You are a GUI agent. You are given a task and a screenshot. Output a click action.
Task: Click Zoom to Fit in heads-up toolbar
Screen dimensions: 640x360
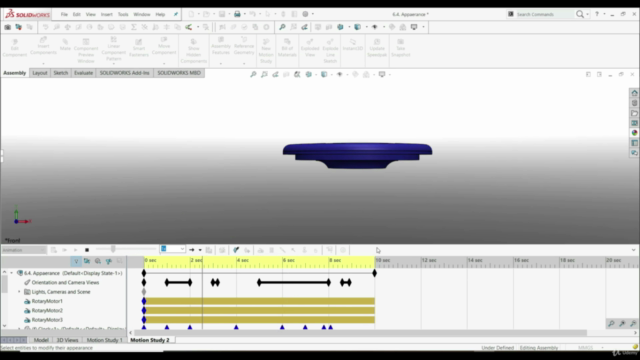click(253, 74)
